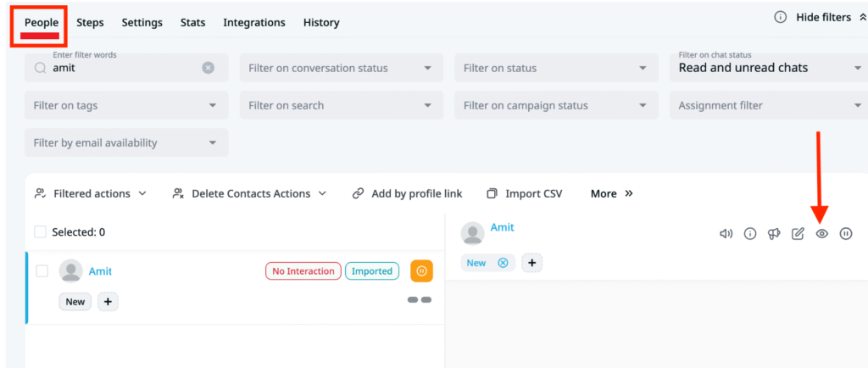Switch to the Steps tab
This screenshot has height=368, width=868.
click(90, 23)
